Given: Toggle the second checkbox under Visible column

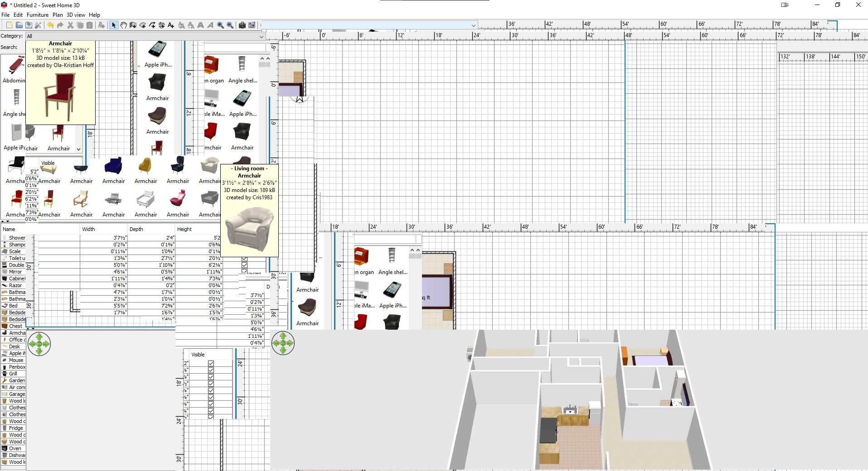Looking at the screenshot, I should tap(211, 370).
